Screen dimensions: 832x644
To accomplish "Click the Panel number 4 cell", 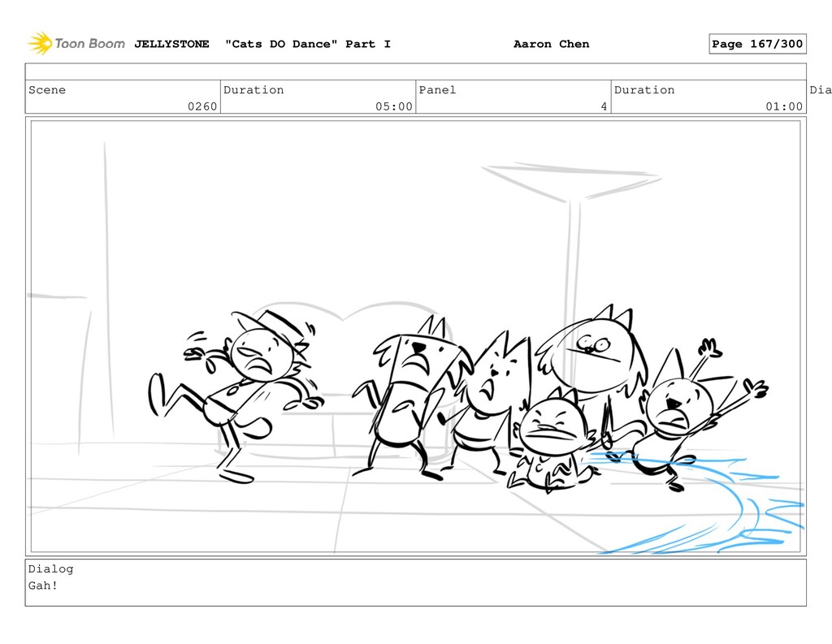I will click(x=513, y=97).
